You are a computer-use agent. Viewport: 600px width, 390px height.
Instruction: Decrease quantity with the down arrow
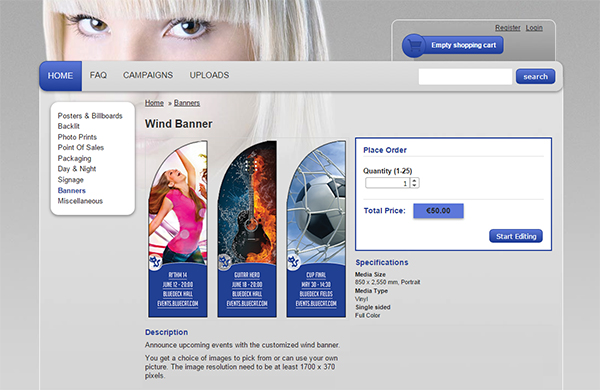click(414, 186)
